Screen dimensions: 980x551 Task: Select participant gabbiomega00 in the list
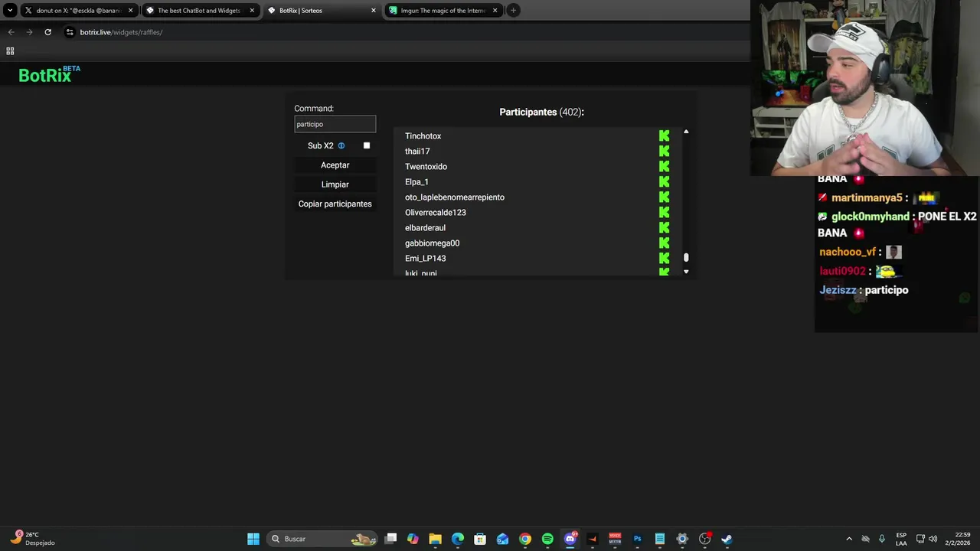pos(432,243)
